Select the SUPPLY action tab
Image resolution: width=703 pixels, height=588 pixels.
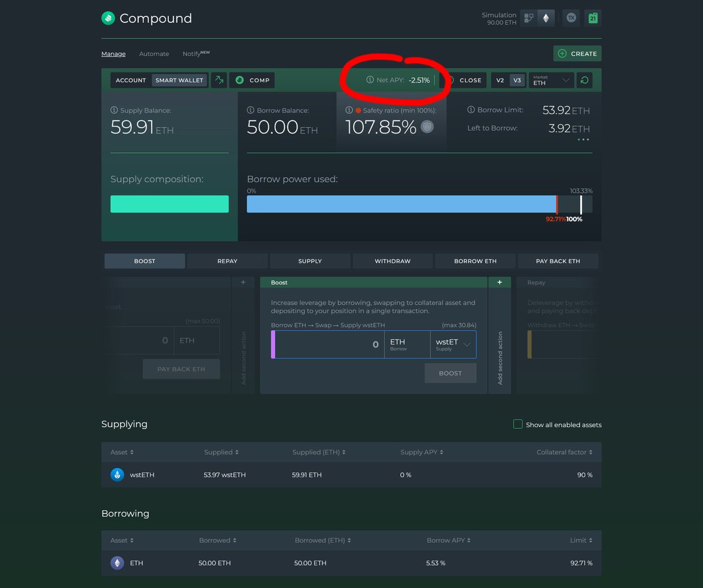click(x=310, y=261)
